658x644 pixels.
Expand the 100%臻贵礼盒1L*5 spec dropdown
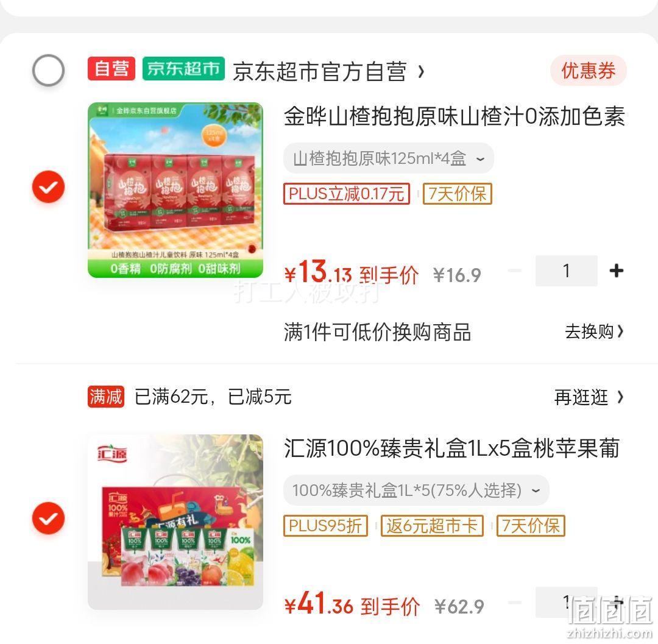tap(416, 490)
